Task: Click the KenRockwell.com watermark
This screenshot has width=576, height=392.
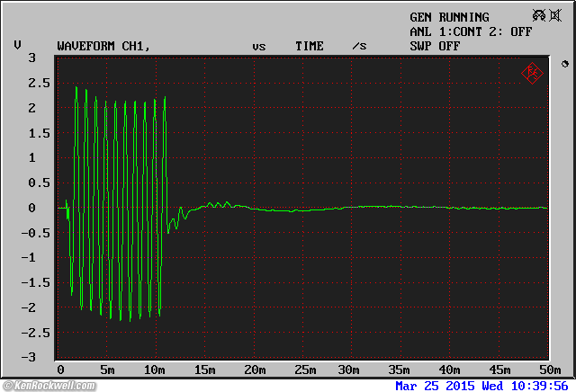Action: pyautogui.click(x=49, y=386)
